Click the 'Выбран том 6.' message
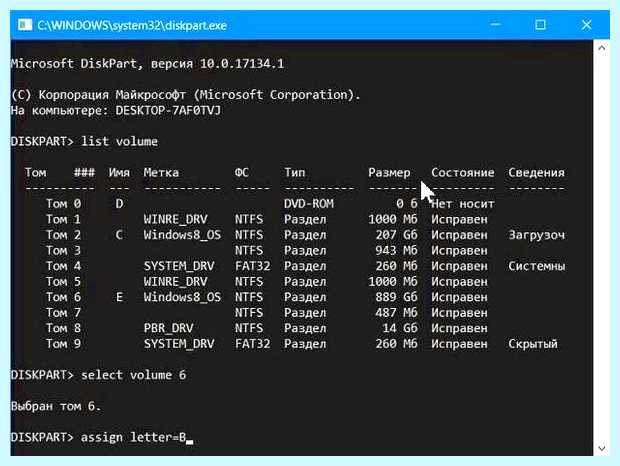The image size is (620, 466). [x=56, y=406]
